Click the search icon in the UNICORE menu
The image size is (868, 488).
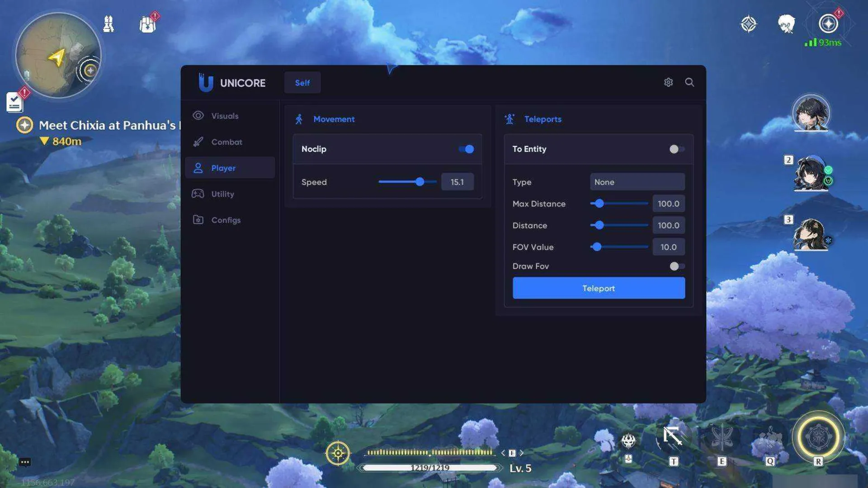(x=689, y=82)
